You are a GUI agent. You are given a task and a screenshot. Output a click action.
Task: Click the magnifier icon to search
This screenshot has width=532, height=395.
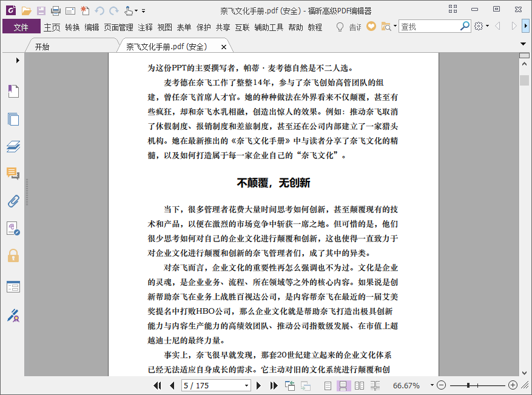[x=465, y=26]
